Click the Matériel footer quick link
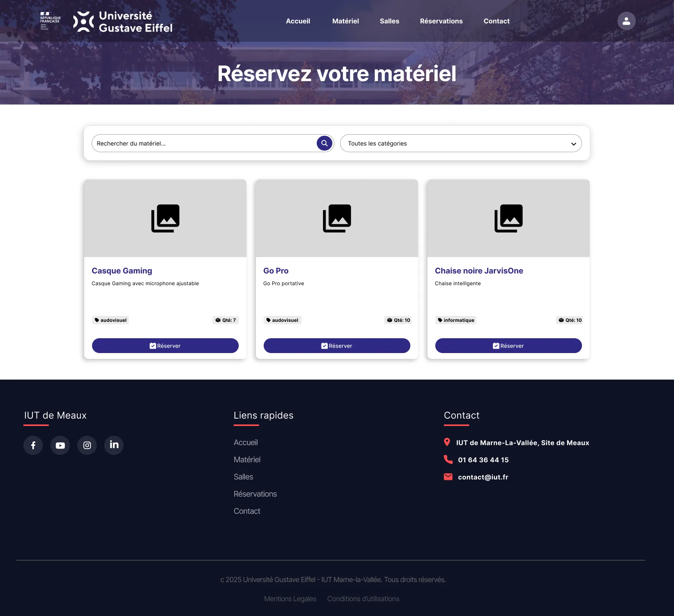This screenshot has height=616, width=674. click(x=247, y=460)
